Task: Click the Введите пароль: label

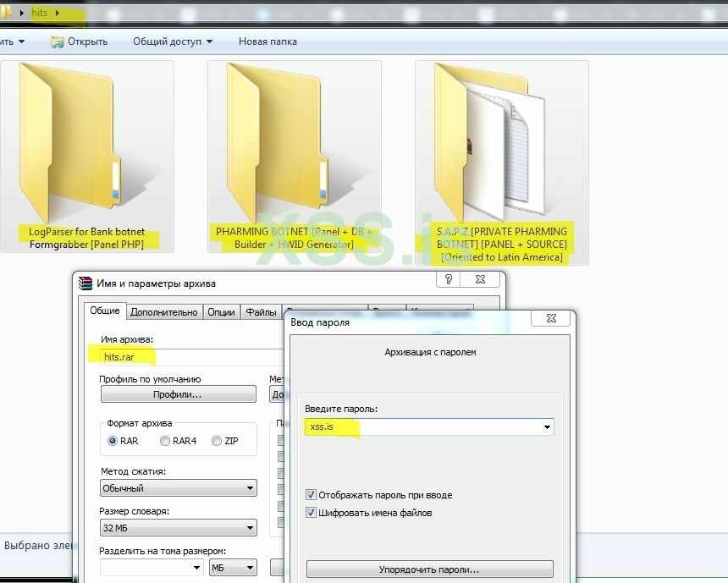Action: pyautogui.click(x=341, y=409)
